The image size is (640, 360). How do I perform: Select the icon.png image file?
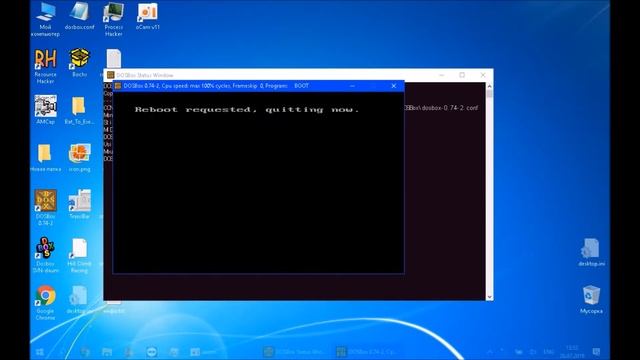pos(79,158)
